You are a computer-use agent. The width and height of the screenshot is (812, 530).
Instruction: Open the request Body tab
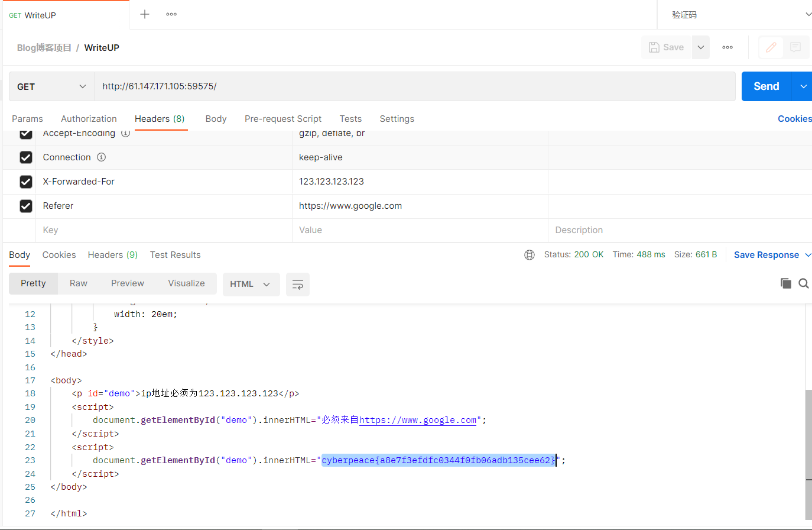216,119
